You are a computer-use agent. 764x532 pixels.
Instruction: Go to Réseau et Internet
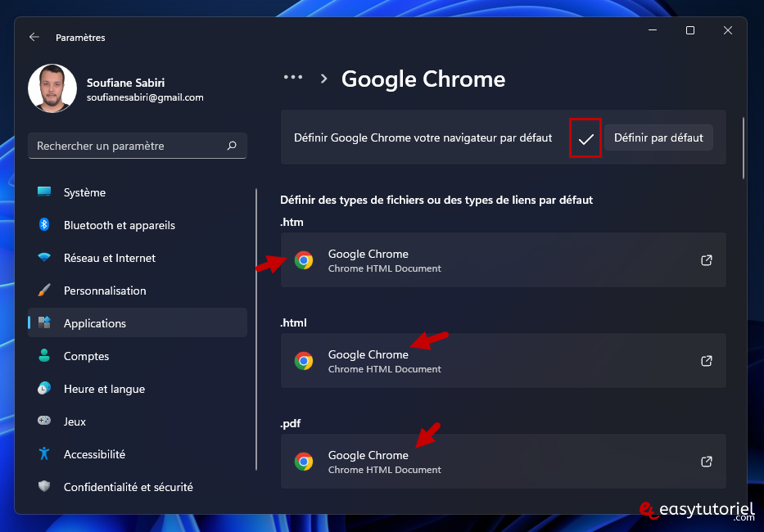tap(138, 258)
